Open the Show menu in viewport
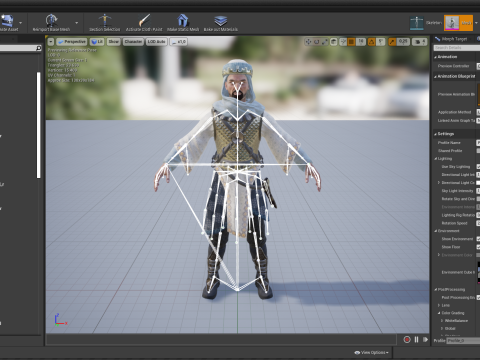Screen dimensions: 480x360 click(114, 42)
